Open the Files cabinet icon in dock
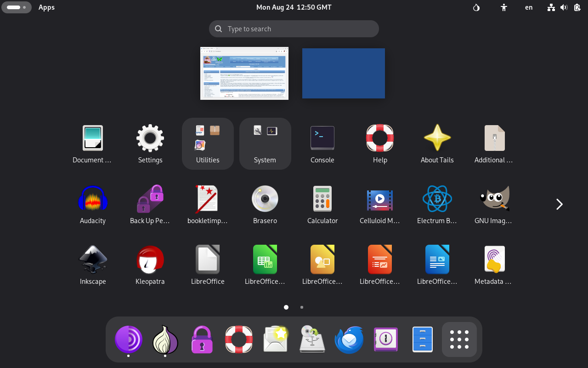Image resolution: width=588 pixels, height=368 pixels. 423,339
